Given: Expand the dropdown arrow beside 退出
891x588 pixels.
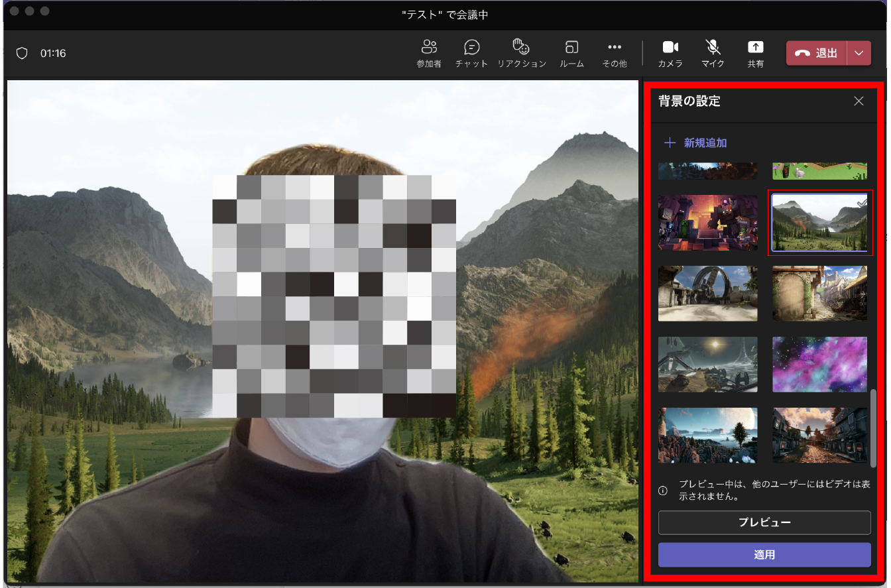Looking at the screenshot, I should click(x=859, y=54).
